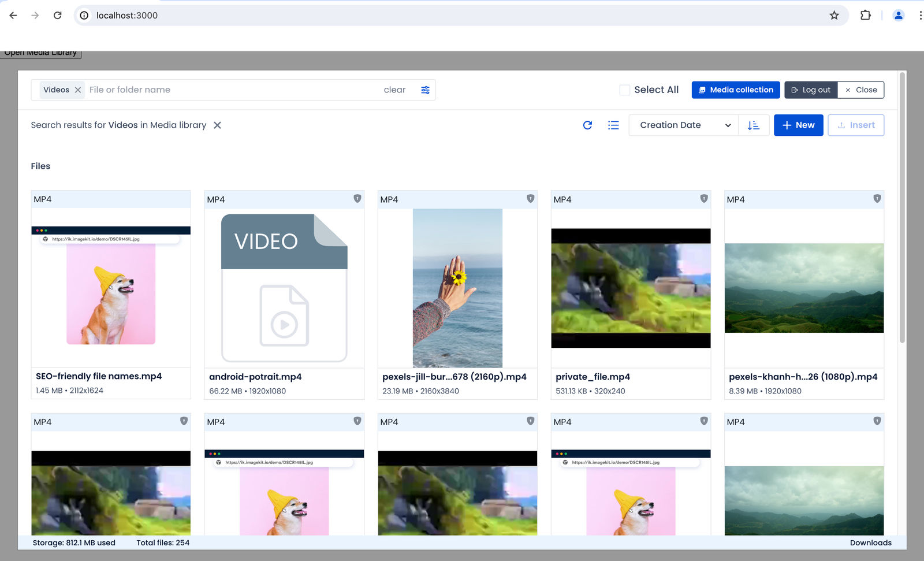Log out of the media library
This screenshot has width=924, height=561.
point(811,90)
